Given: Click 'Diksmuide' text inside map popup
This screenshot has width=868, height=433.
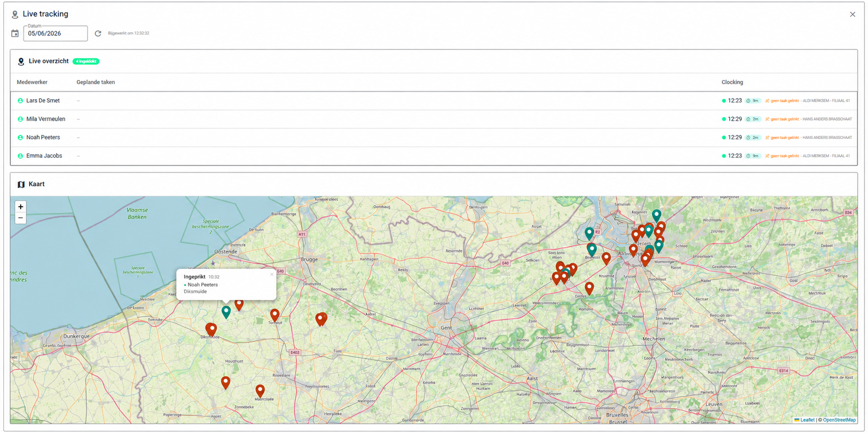Looking at the screenshot, I should tap(195, 292).
